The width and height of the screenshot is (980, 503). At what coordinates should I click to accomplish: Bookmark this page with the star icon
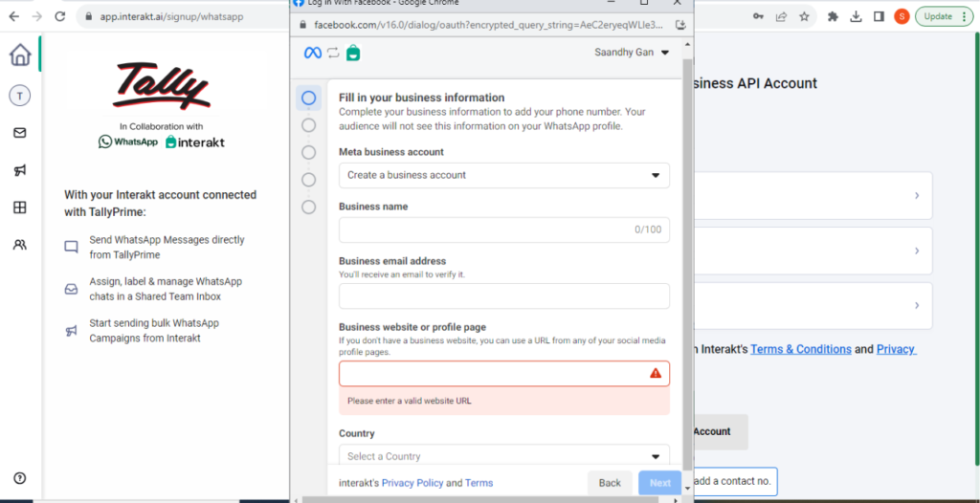click(x=804, y=17)
